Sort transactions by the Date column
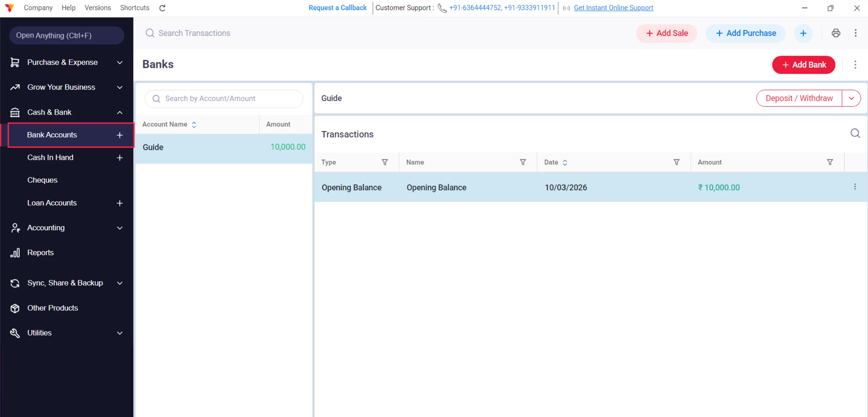 (x=565, y=162)
